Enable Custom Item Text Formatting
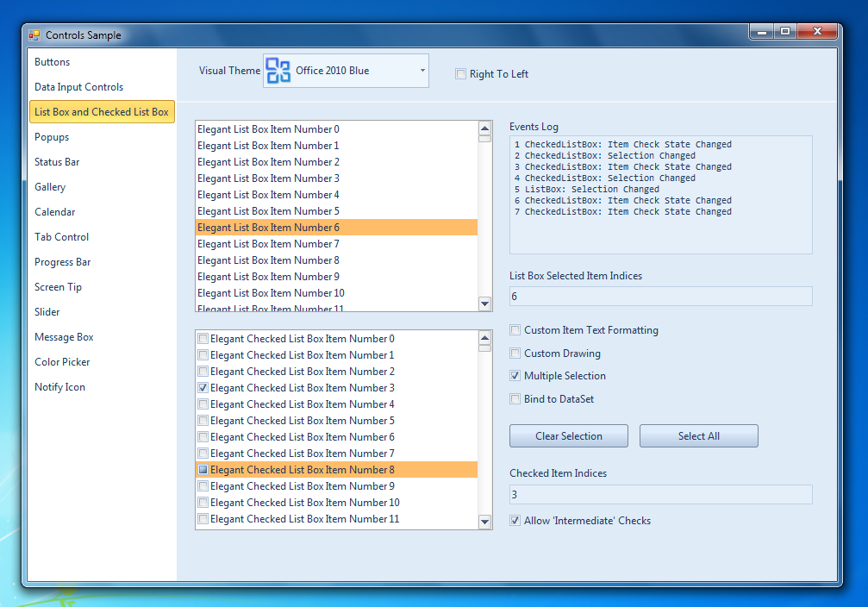Image resolution: width=868 pixels, height=607 pixels. (515, 330)
